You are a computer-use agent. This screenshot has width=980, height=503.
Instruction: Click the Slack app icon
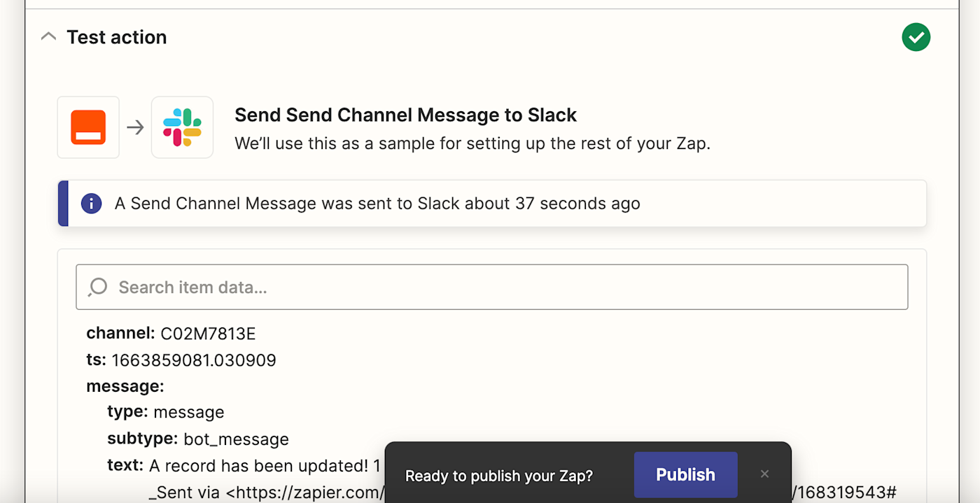(182, 127)
